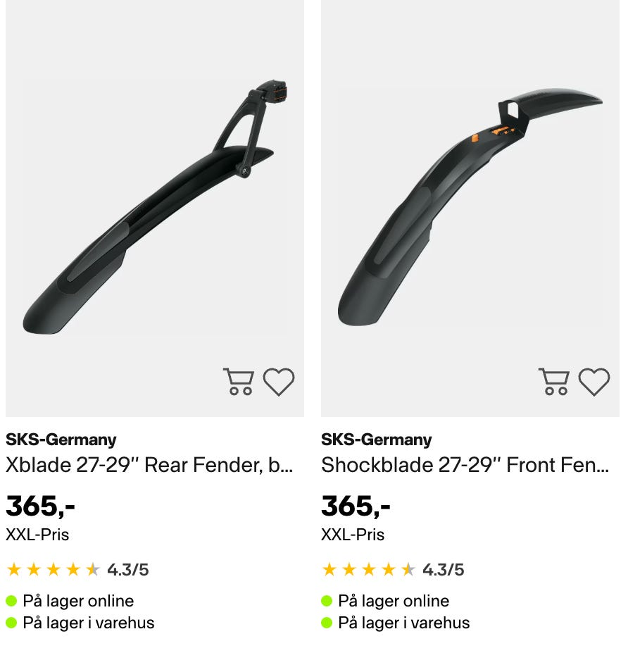Favorite the Xblade Rear Fender with heart
The image size is (628, 672).
pos(278,381)
